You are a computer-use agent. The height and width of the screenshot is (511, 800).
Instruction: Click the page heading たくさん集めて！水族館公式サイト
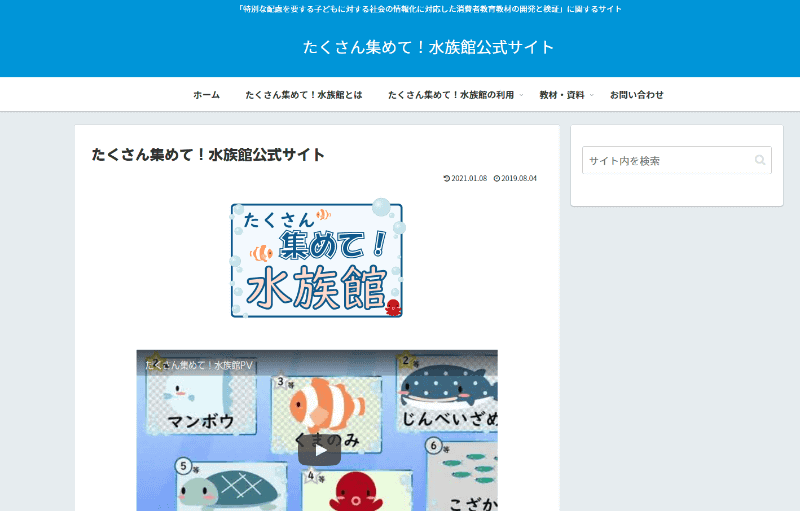tap(208, 154)
